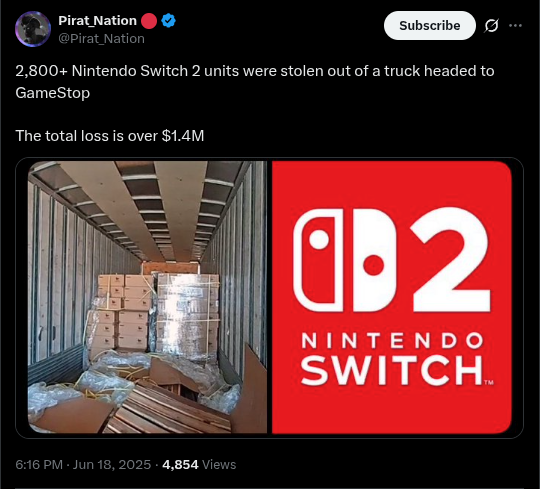Image resolution: width=540 pixels, height=489 pixels.
Task: Open the Pirat_Nation display name link
Action: coord(97,21)
